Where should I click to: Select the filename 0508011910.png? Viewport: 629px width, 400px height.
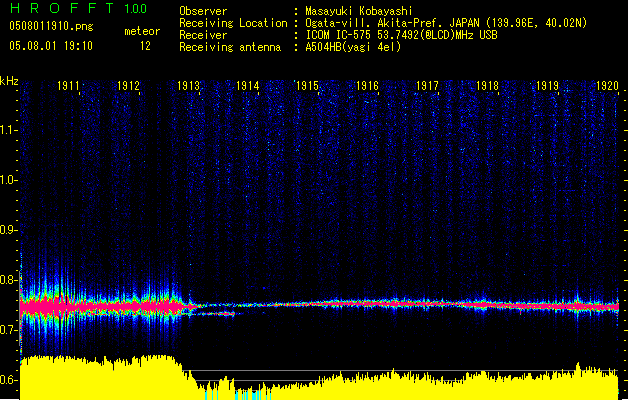[x=51, y=26]
